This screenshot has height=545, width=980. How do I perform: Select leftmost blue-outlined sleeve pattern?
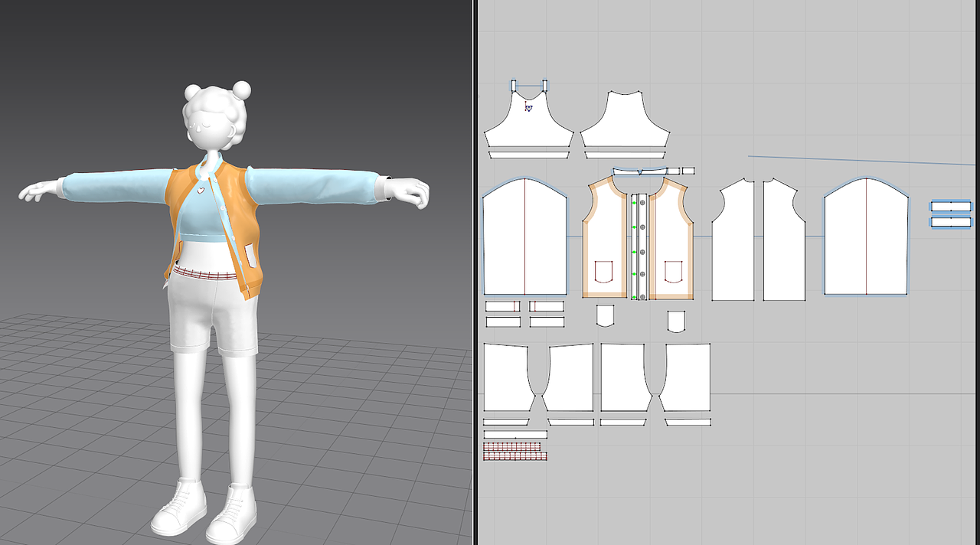pos(524,237)
